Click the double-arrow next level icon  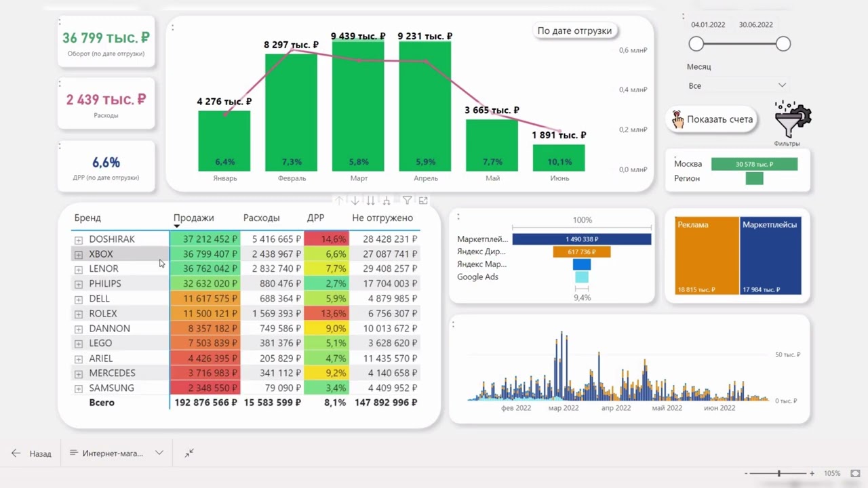(x=370, y=201)
